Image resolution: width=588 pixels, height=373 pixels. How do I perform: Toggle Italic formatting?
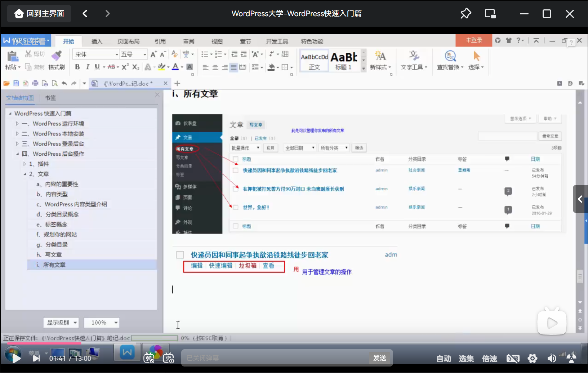point(87,67)
